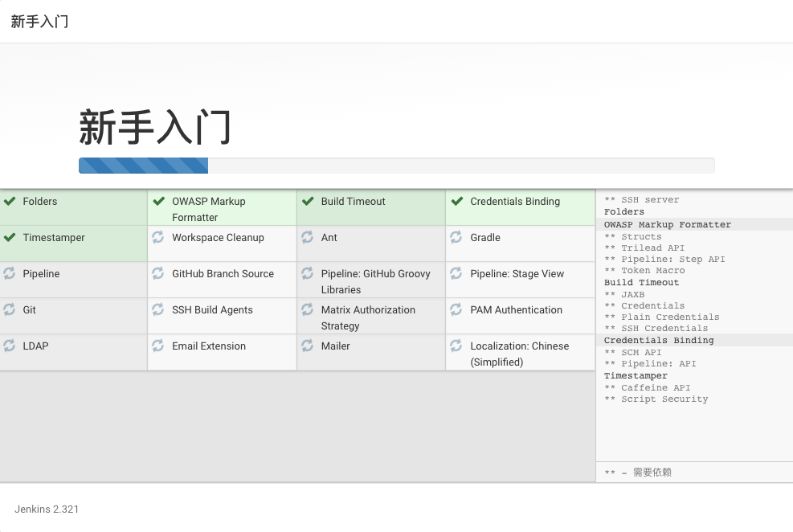
Task: Click the '** - 需要依赖' legend text
Action: [638, 473]
